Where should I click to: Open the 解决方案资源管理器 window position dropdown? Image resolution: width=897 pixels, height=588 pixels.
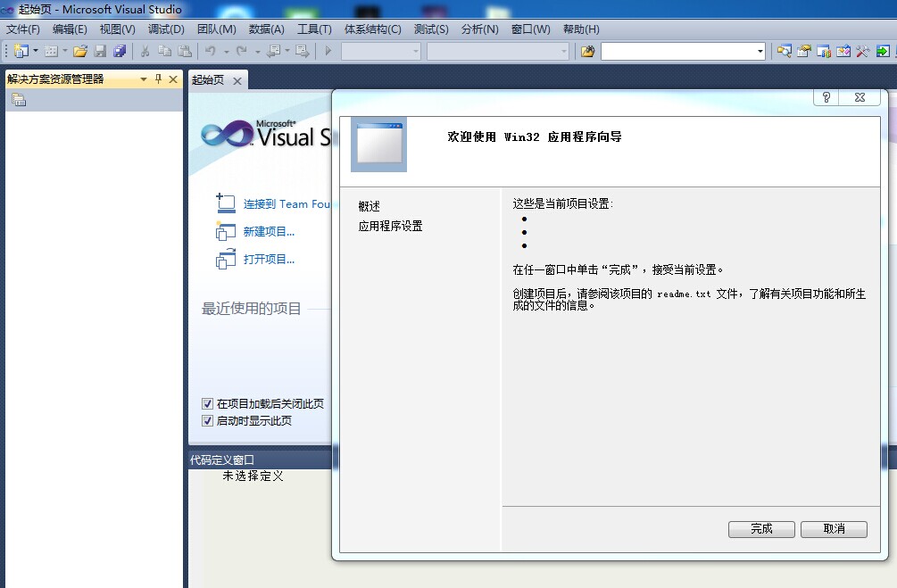tap(144, 79)
